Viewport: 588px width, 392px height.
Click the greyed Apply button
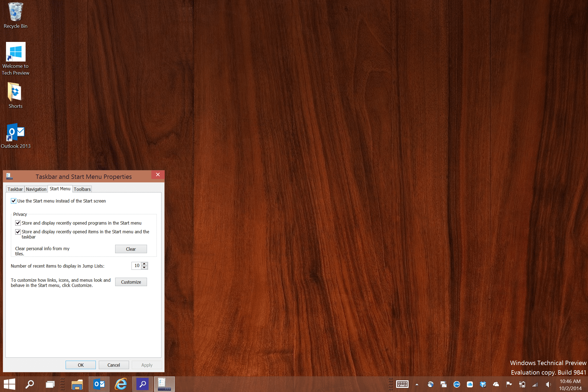tap(147, 365)
